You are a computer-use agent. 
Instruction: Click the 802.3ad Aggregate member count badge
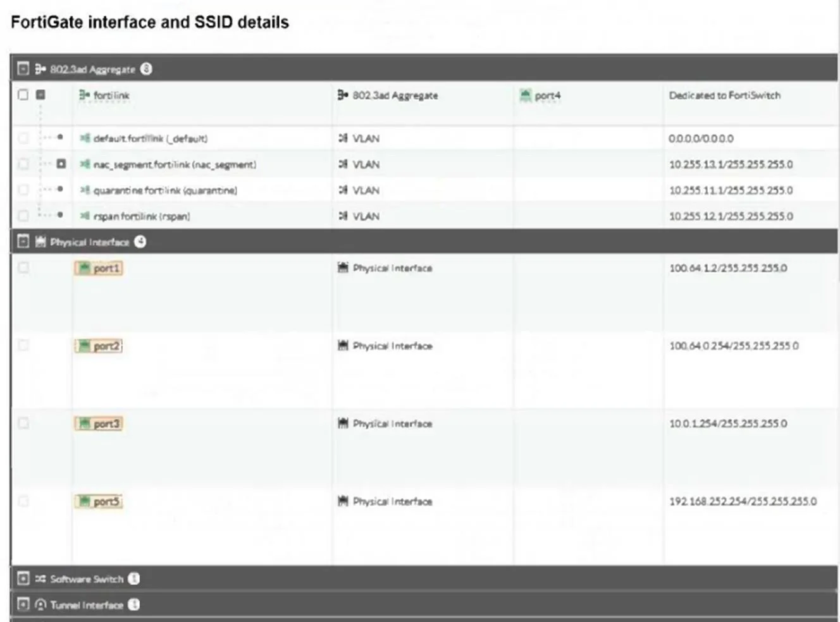pyautogui.click(x=146, y=69)
